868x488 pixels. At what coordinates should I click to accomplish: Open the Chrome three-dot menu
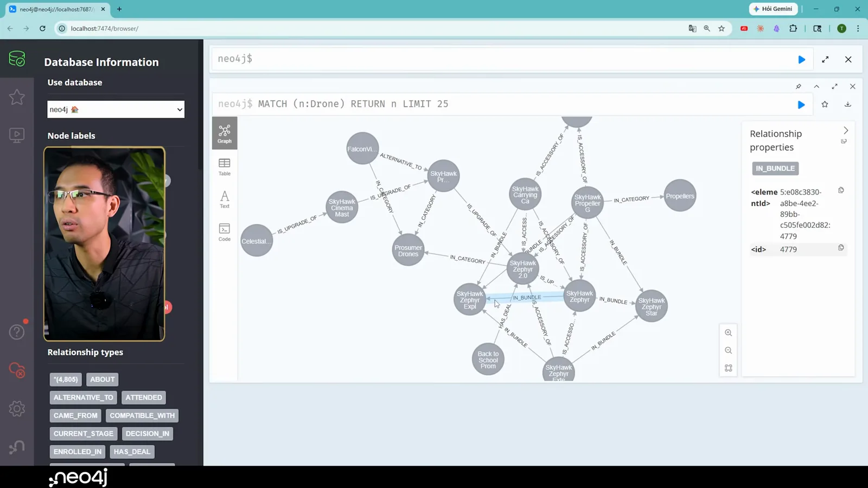coord(858,28)
